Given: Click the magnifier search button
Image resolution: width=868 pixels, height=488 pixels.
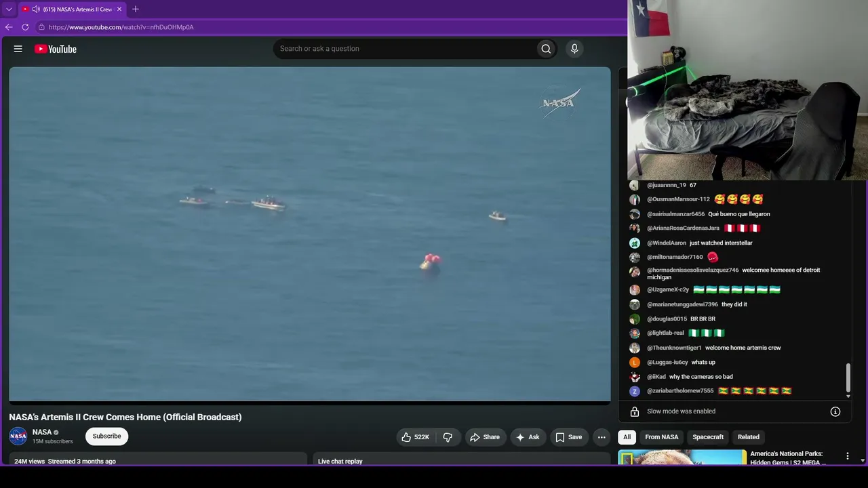Looking at the screenshot, I should 546,49.
